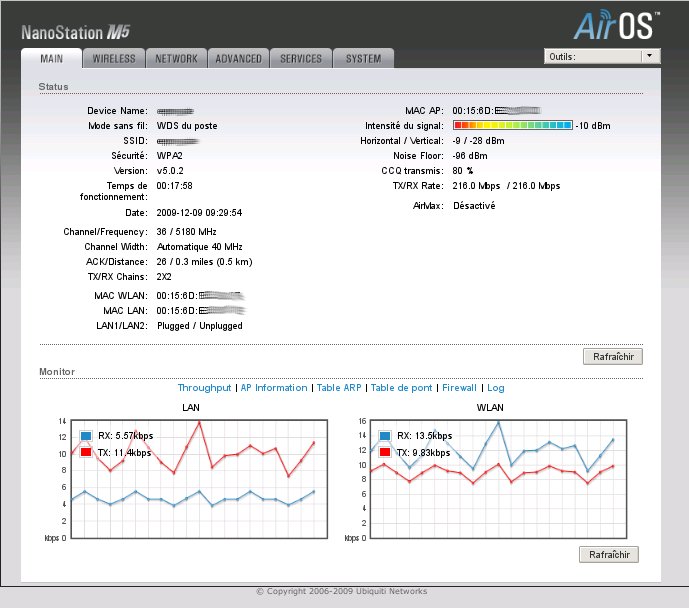This screenshot has width=689, height=608.
Task: Click the Monitor section heading
Action: (x=57, y=372)
